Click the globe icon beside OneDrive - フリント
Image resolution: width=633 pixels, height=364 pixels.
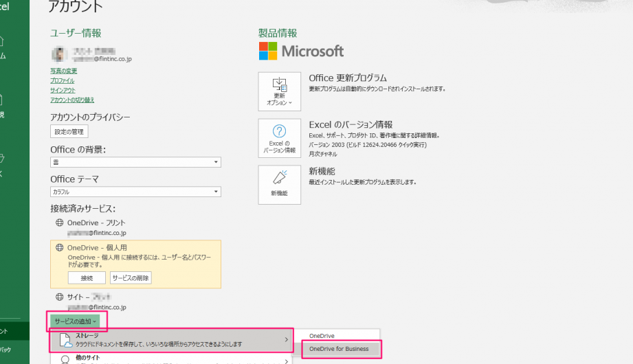(x=59, y=223)
